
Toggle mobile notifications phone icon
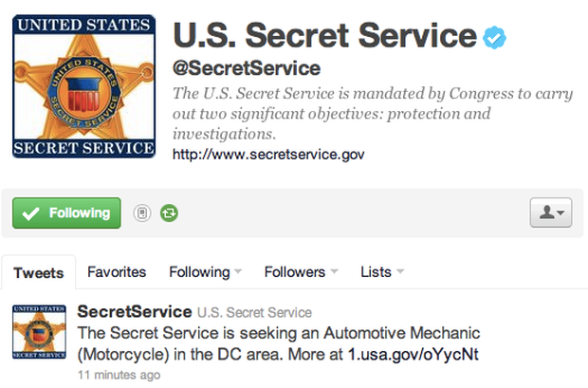[x=142, y=213]
